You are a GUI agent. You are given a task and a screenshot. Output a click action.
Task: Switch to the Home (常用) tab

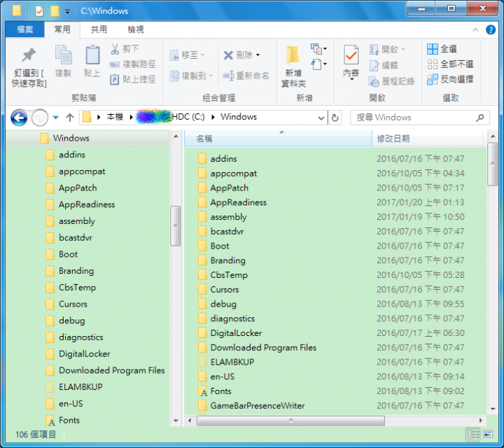[62, 29]
